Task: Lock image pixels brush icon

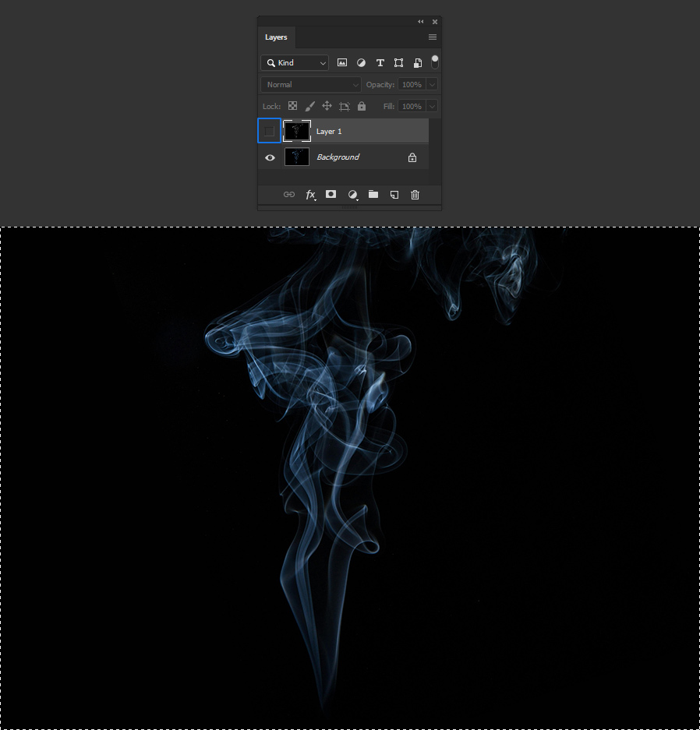Action: tap(309, 107)
